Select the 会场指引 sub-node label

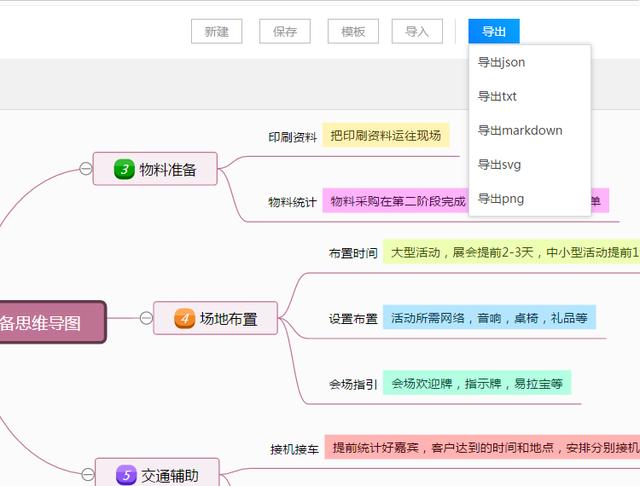[353, 383]
